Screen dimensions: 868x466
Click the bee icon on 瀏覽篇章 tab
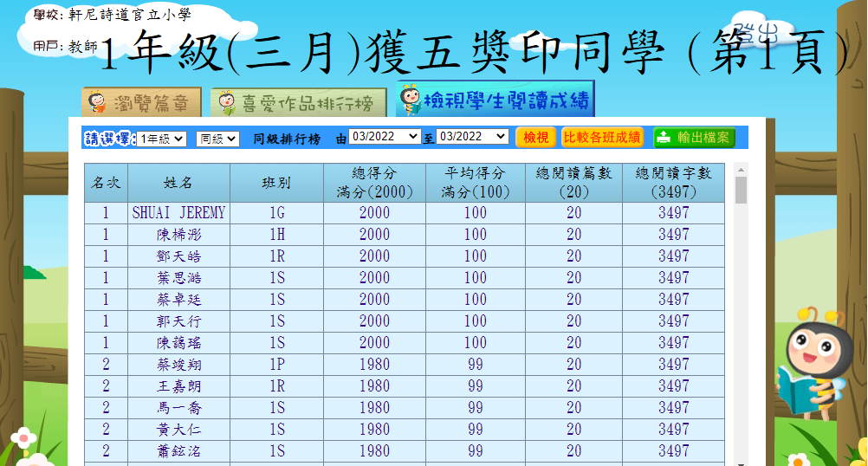[97, 103]
